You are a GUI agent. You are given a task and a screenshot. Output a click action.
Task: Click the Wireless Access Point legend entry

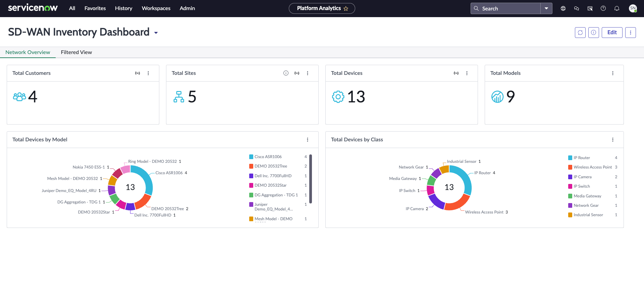593,167
